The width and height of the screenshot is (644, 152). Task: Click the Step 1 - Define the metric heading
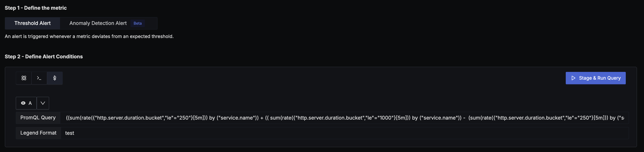pyautogui.click(x=36, y=8)
